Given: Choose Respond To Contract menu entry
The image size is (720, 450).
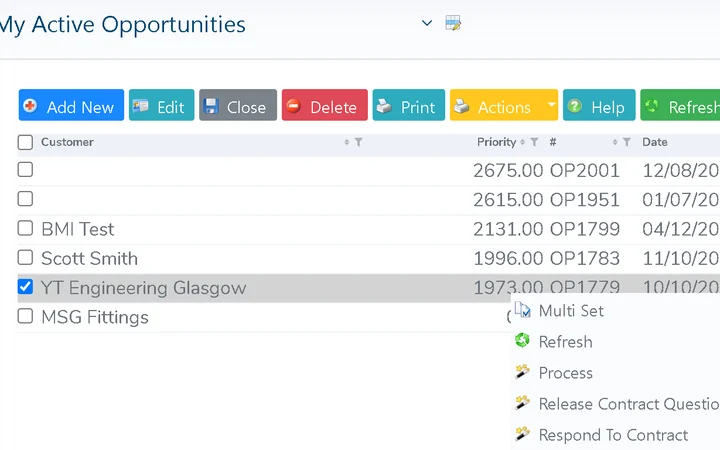Looking at the screenshot, I should (613, 435).
